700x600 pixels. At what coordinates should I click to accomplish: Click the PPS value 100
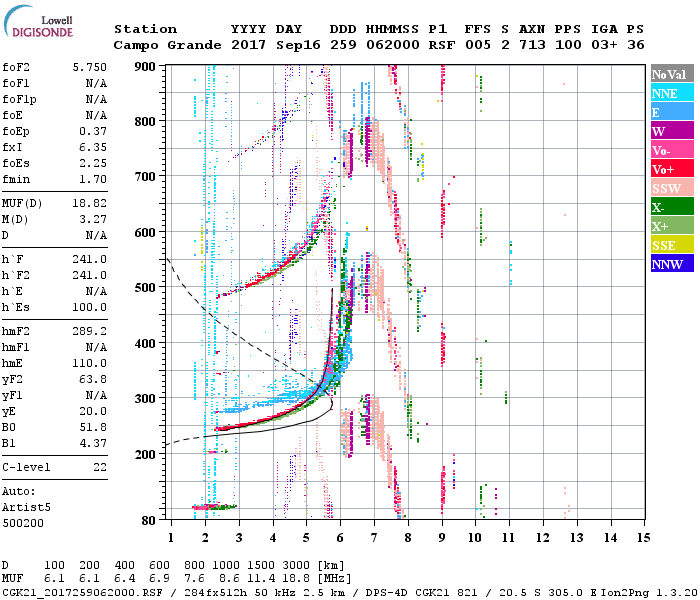point(568,46)
